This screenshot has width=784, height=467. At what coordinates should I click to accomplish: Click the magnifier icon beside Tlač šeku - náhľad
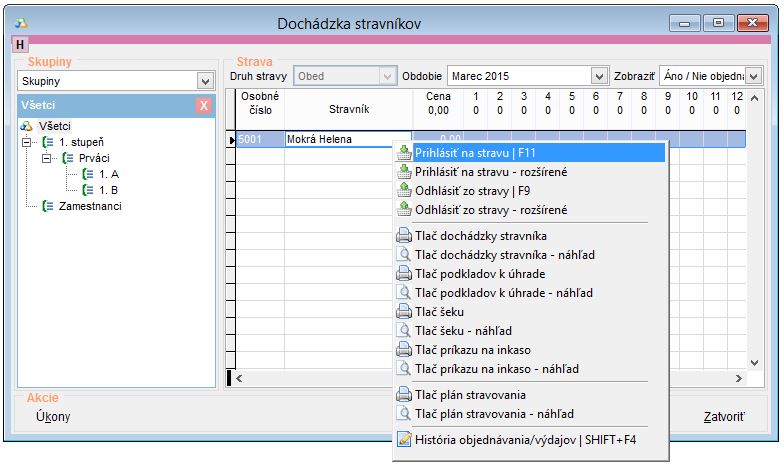pyautogui.click(x=403, y=331)
